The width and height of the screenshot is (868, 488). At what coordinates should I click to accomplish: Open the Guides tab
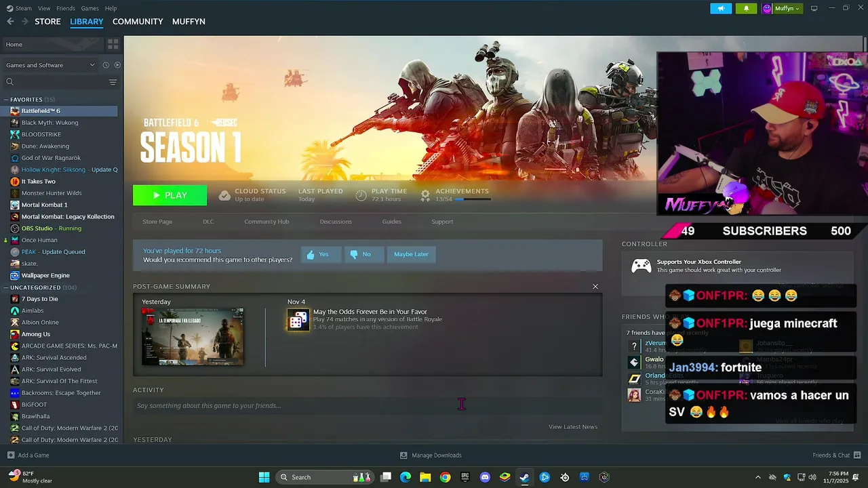(391, 222)
